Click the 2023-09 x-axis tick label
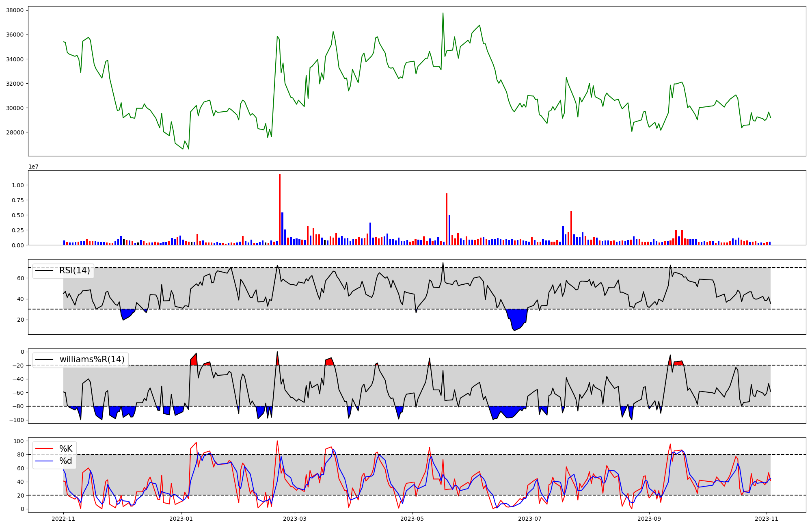The image size is (812, 528). coord(649,519)
